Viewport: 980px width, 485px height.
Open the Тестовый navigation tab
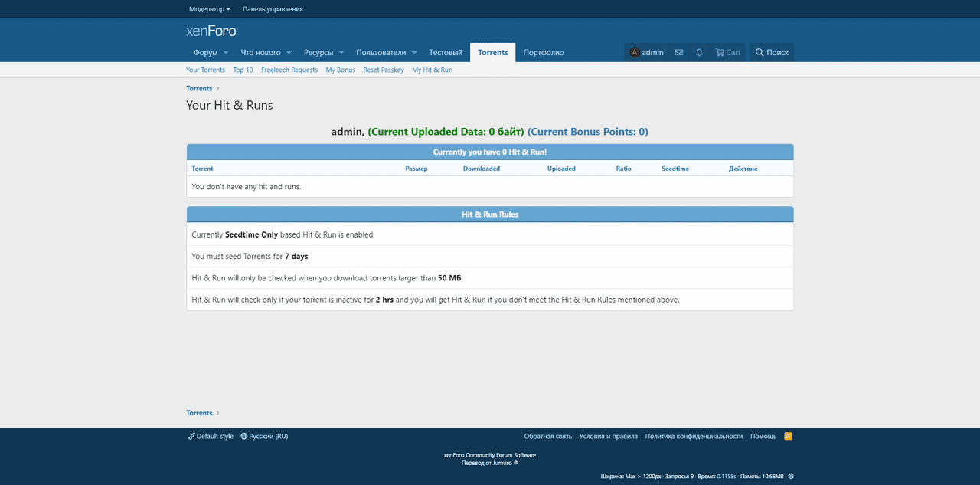446,53
